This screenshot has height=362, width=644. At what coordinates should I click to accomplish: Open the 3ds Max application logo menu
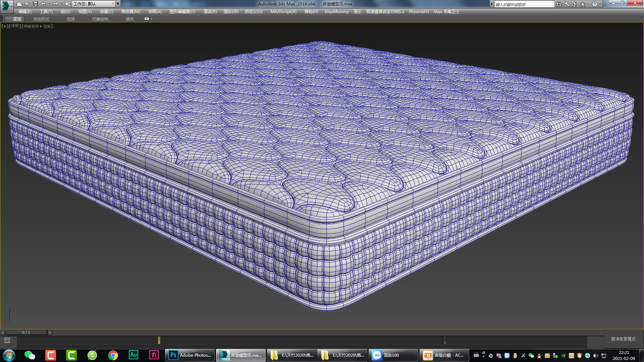(x=5, y=4)
